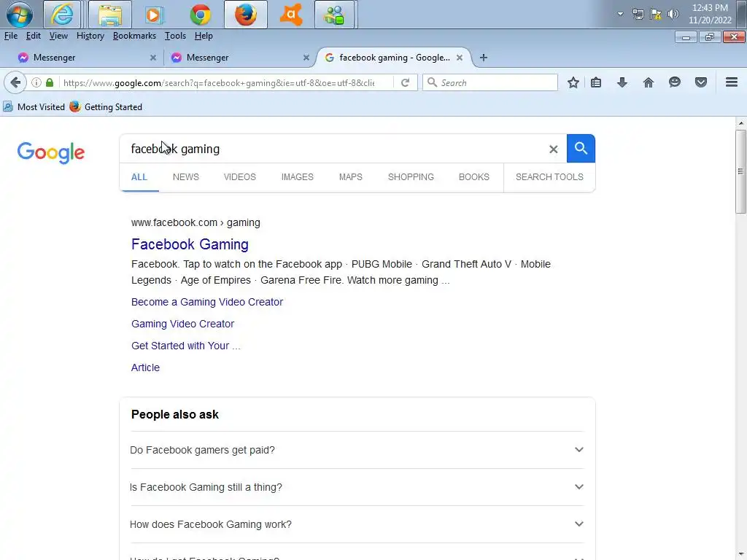Click the network tray icon

[638, 14]
